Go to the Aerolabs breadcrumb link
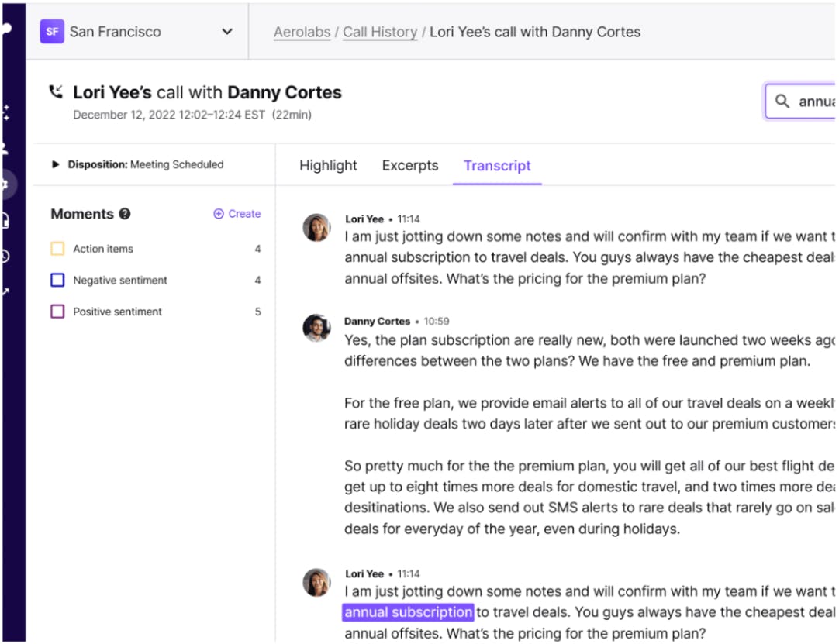Image resolution: width=839 pixels, height=644 pixels. point(302,33)
